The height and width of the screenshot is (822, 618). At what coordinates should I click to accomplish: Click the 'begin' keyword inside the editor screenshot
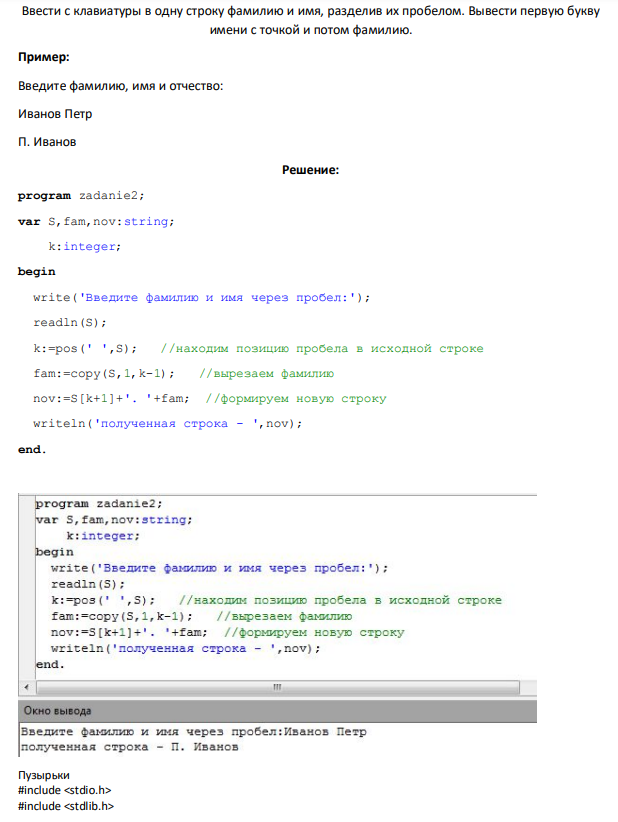55,552
